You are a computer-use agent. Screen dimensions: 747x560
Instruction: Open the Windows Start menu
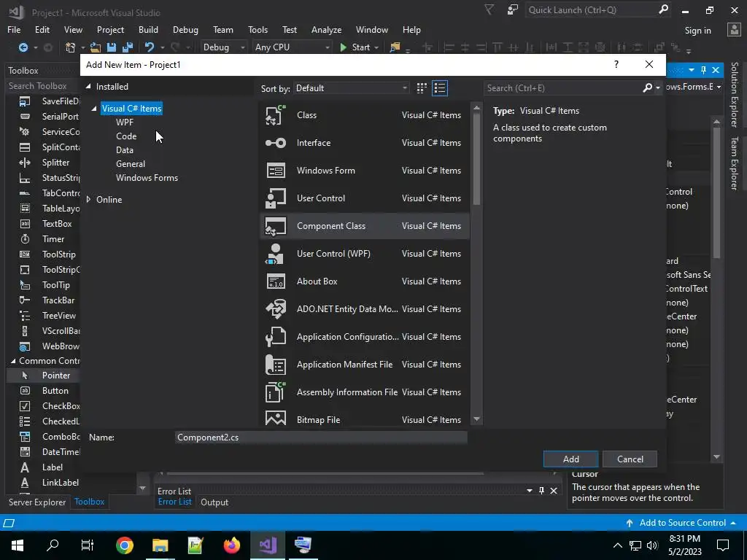pyautogui.click(x=18, y=545)
